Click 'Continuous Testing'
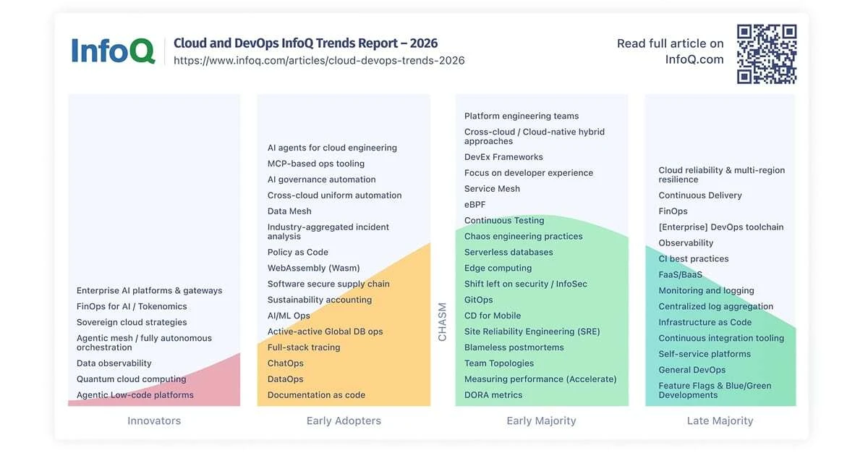868x456 pixels. click(504, 221)
